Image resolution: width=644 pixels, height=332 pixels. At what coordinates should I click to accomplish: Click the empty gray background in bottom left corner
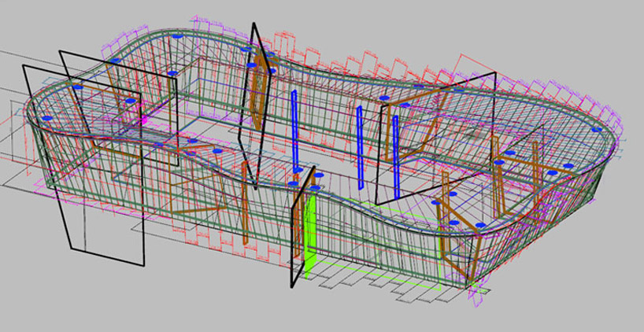[31, 307]
